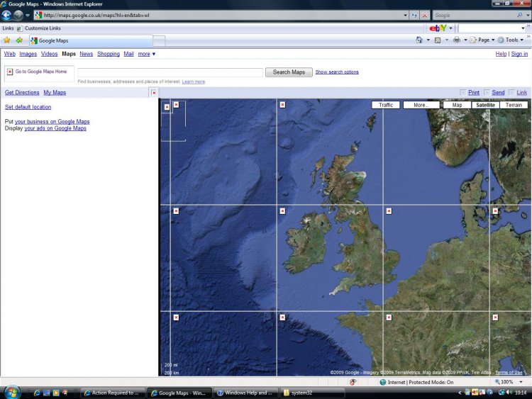Expand the 100% zoom level dropdown

(x=521, y=382)
